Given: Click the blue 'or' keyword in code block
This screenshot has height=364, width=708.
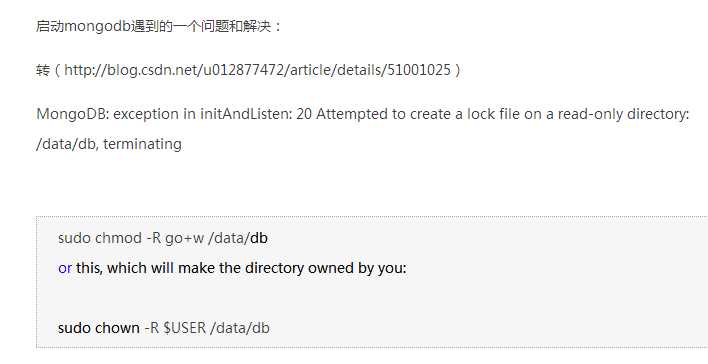Looking at the screenshot, I should click(65, 268).
